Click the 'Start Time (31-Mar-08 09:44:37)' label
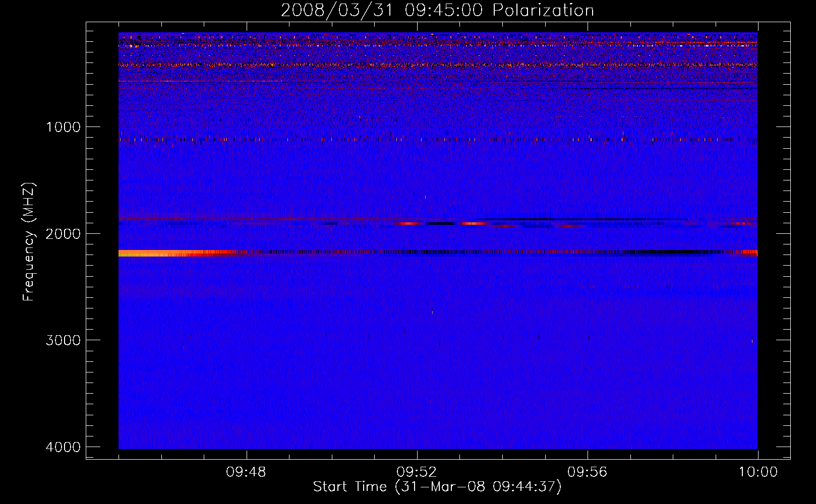 click(437, 487)
